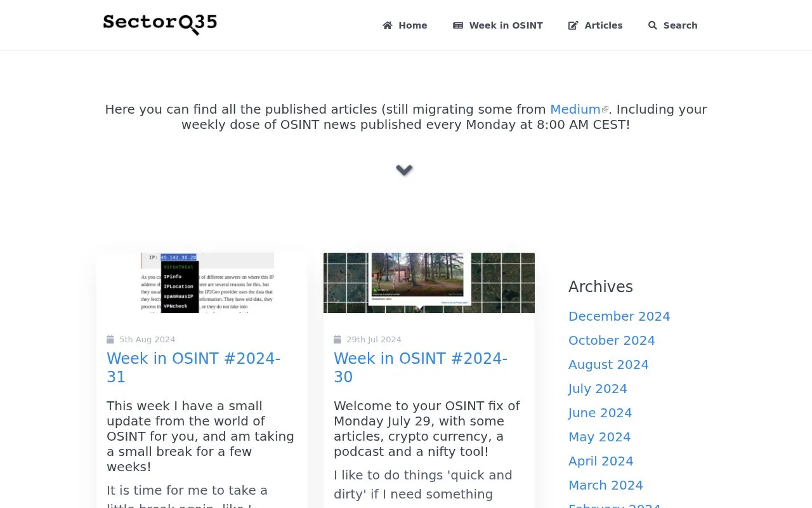Click the Sector035 logo
Image resolution: width=812 pixels, height=508 pixels.
160,24
